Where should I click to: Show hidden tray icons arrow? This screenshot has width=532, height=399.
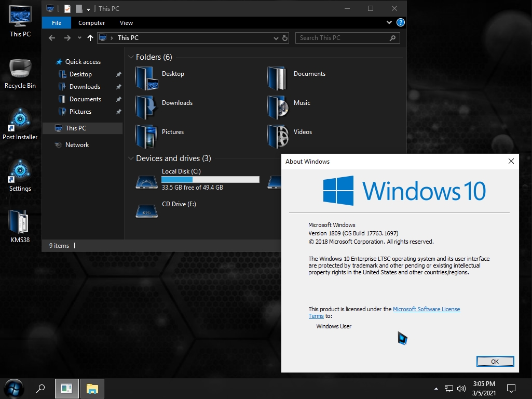point(436,389)
